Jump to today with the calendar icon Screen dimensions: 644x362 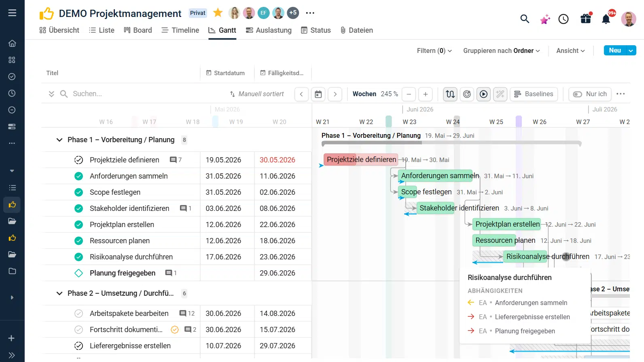click(318, 94)
